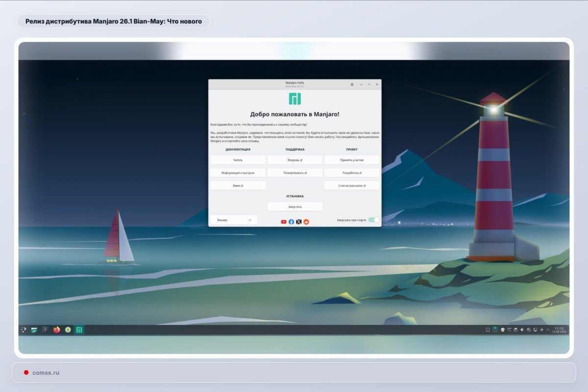
Task: Open the volume speaker icon in tray
Action: tap(522, 330)
